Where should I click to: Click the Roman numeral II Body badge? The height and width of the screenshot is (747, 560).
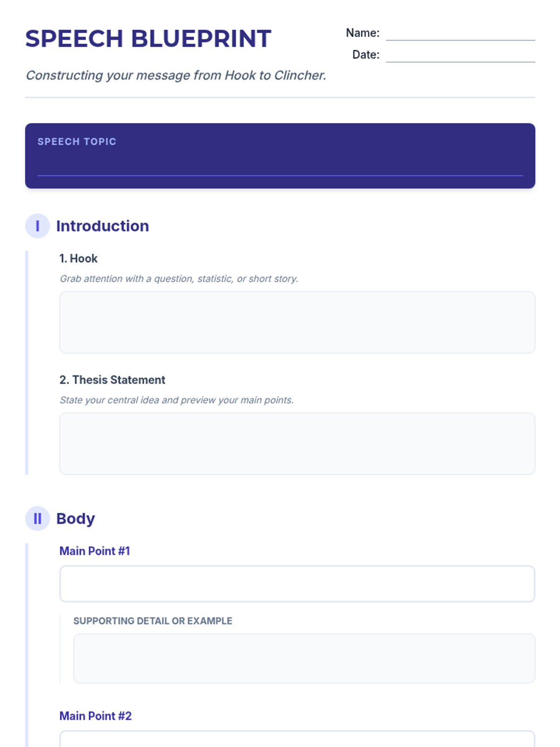click(x=37, y=519)
